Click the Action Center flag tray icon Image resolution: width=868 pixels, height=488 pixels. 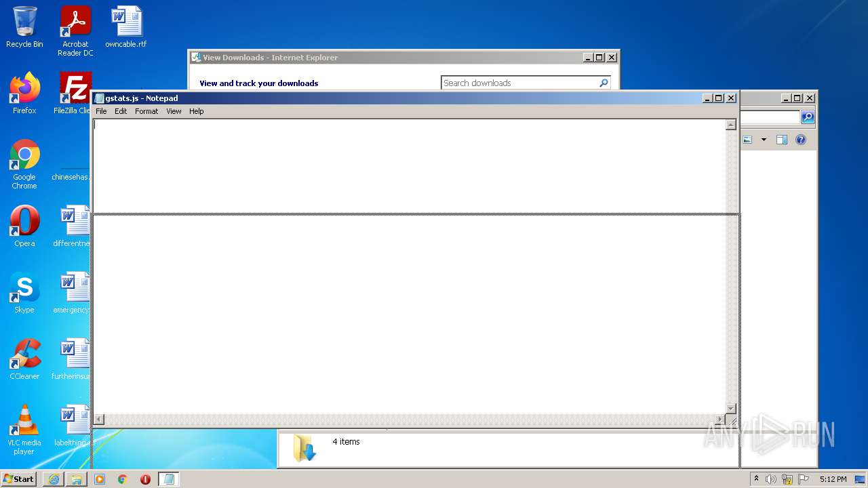pyautogui.click(x=804, y=479)
